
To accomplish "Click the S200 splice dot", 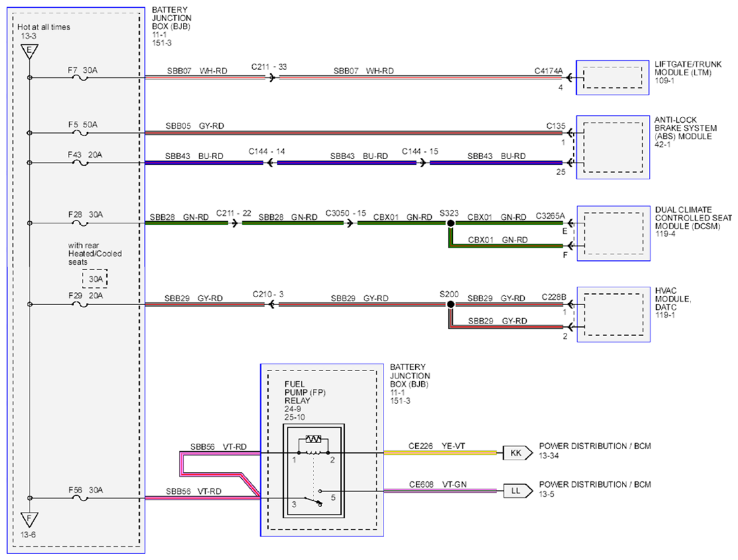I will coord(450,304).
